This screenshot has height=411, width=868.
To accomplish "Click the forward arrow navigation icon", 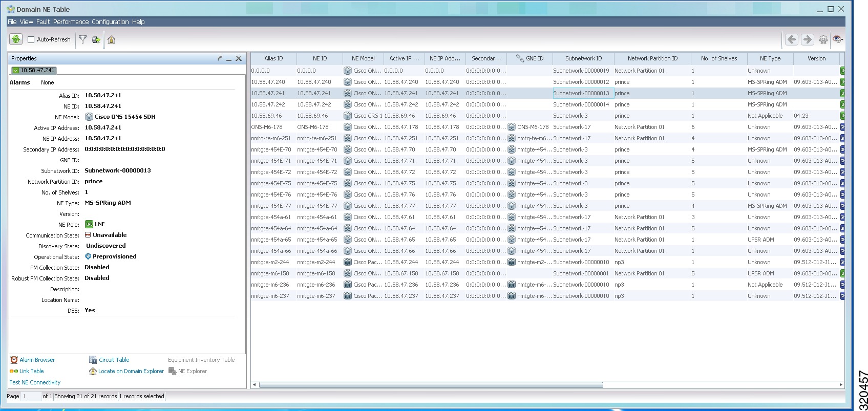I will coord(808,39).
